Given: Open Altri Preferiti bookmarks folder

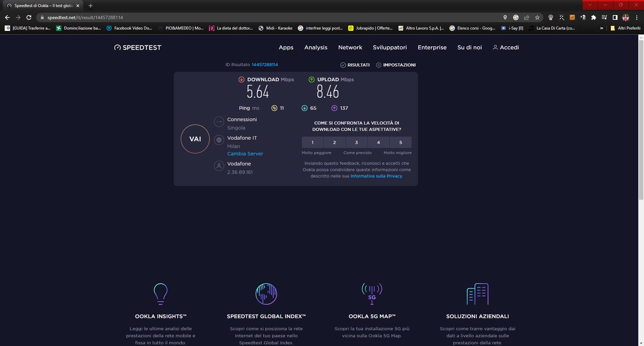Looking at the screenshot, I should [x=626, y=28].
